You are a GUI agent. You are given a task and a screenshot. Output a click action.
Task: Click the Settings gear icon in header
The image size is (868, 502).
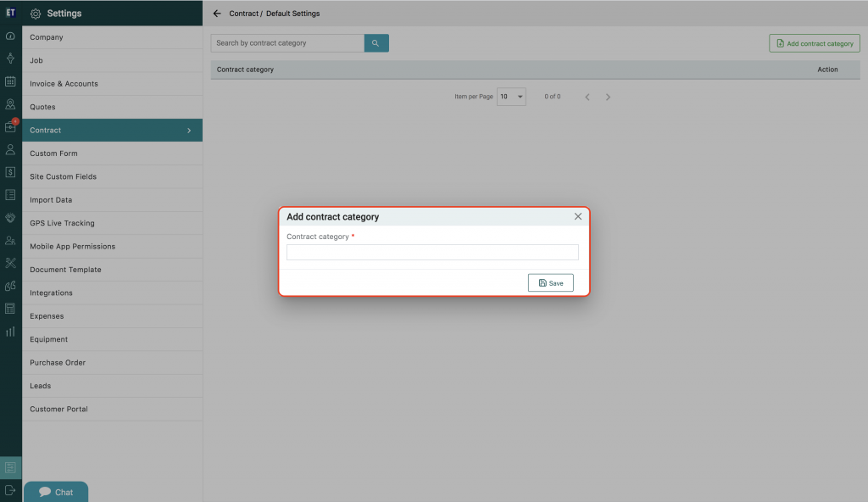coord(36,14)
